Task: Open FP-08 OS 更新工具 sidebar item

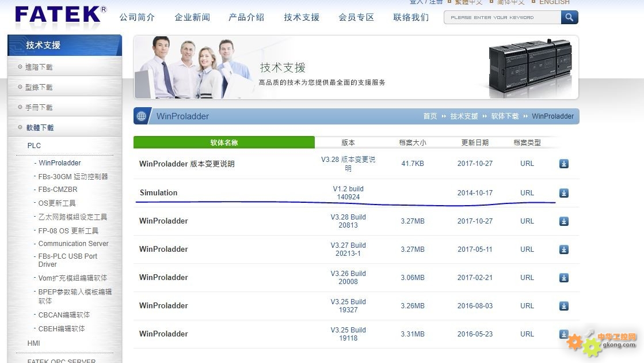Action: (68, 230)
